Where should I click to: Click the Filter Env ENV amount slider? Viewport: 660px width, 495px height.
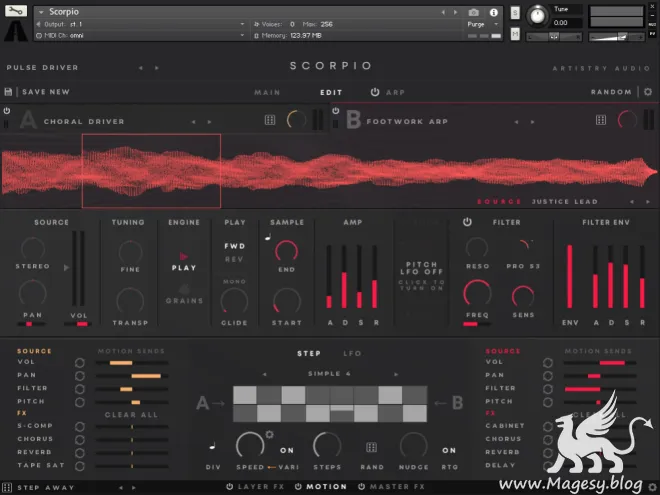click(570, 277)
